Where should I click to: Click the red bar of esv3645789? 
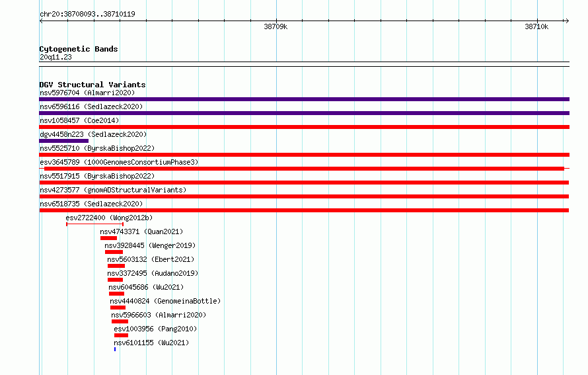[304, 169]
